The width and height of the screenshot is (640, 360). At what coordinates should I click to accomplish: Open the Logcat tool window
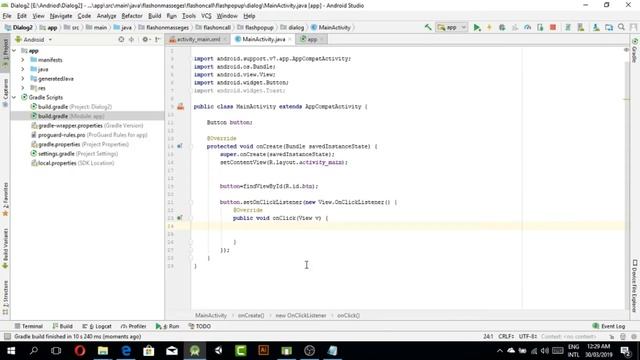point(97,327)
